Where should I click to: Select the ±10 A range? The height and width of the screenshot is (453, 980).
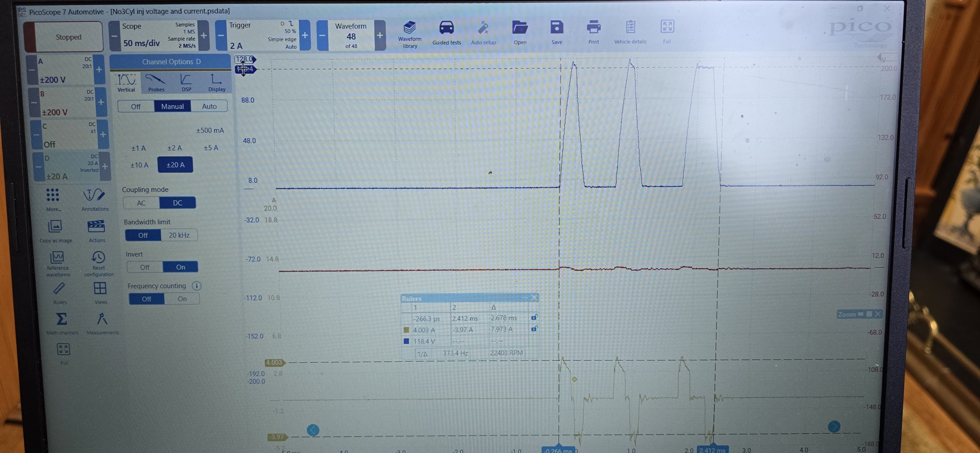tap(139, 165)
